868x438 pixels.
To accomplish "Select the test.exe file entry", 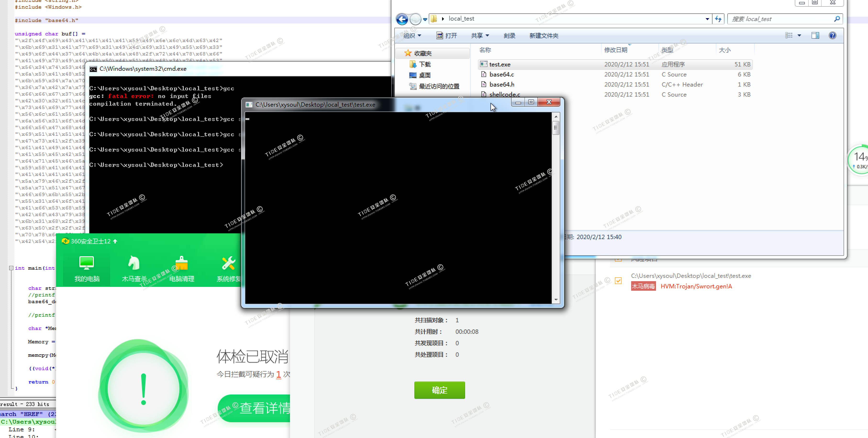I will [500, 64].
